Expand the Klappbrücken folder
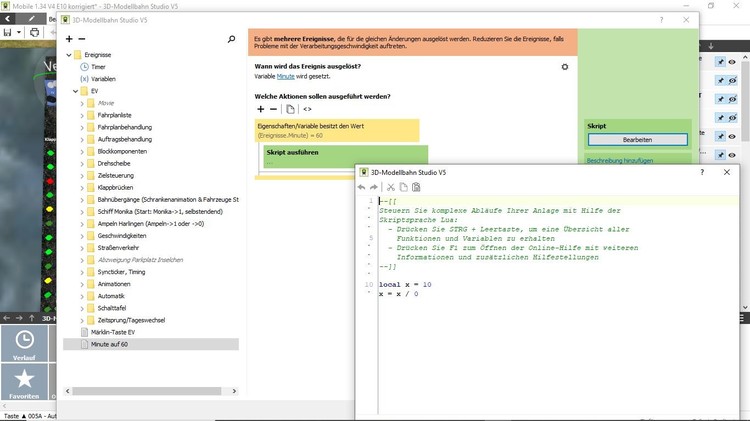This screenshot has width=750, height=421. tap(82, 188)
